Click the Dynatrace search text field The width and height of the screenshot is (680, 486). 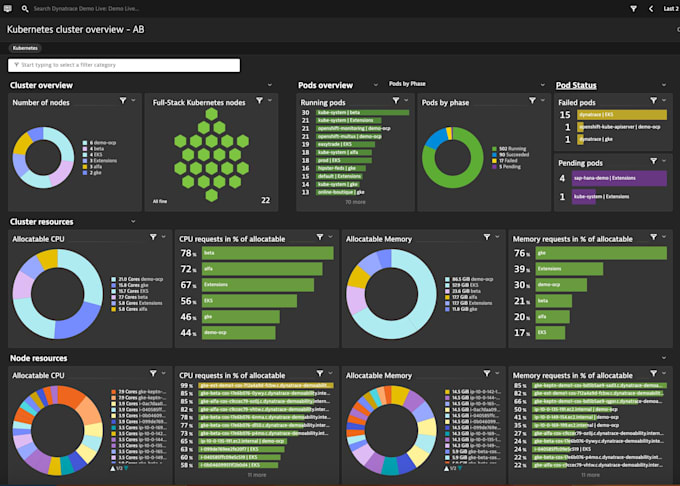86,8
